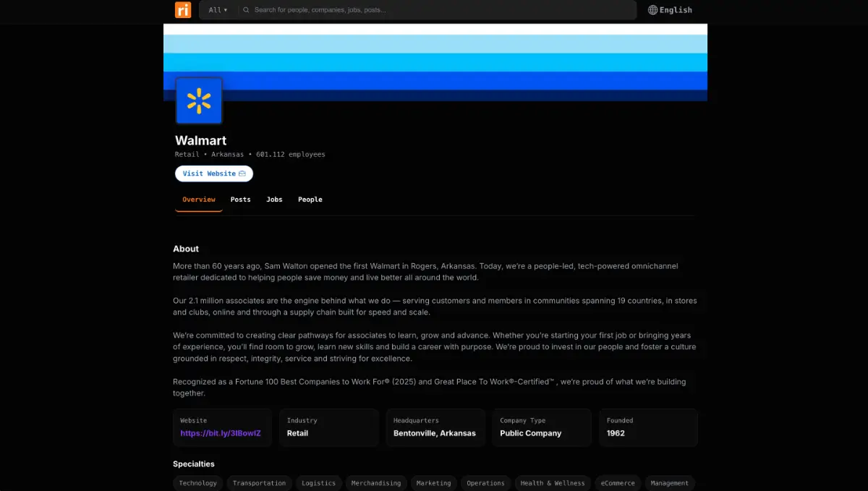Go to the People tab
This screenshot has width=868, height=491.
pyautogui.click(x=310, y=200)
